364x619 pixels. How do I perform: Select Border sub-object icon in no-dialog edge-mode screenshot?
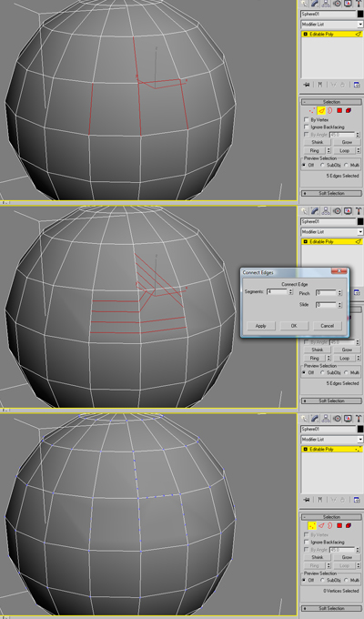click(329, 110)
